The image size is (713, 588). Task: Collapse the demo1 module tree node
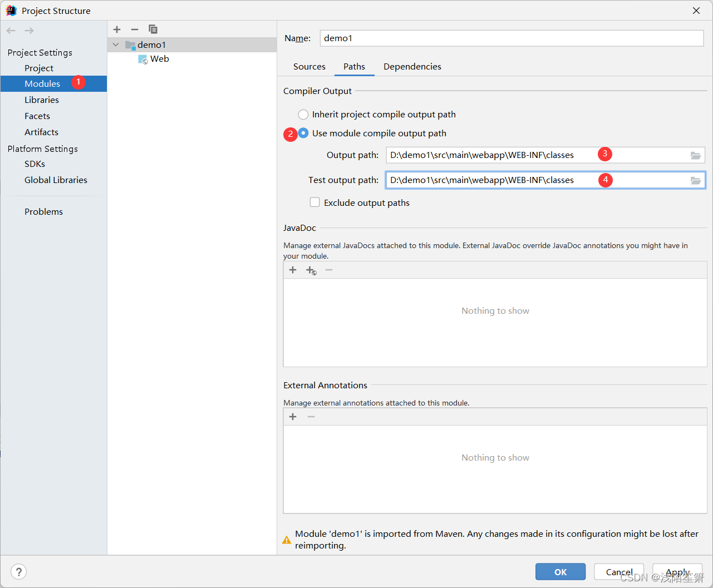pyautogui.click(x=116, y=45)
